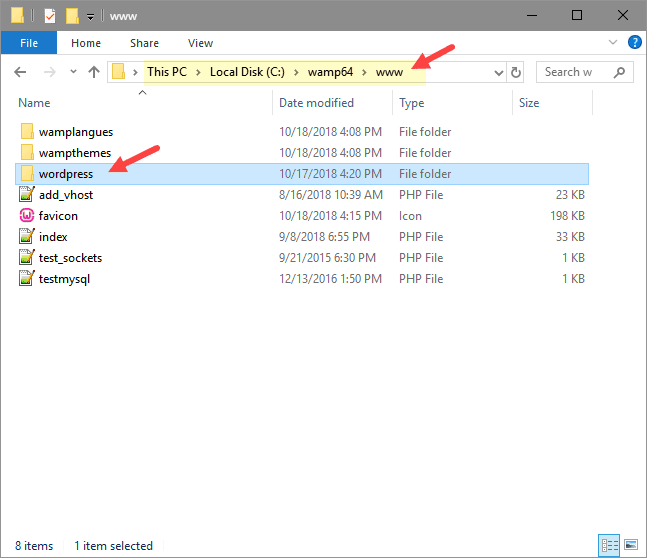Click the address bar folder icon
This screenshot has height=558, width=647.
click(x=119, y=71)
